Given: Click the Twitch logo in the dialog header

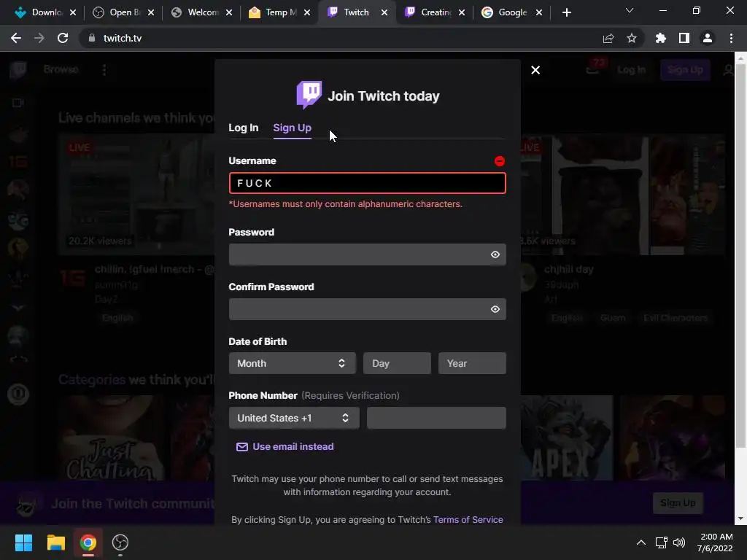Looking at the screenshot, I should pyautogui.click(x=309, y=94).
